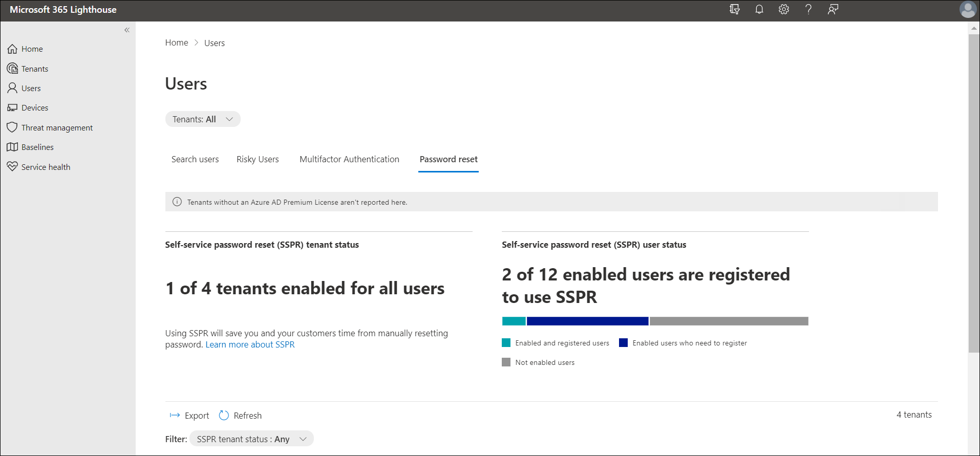Click the teal enabled and registered bar segment
This screenshot has height=456, width=980.
[x=514, y=321]
